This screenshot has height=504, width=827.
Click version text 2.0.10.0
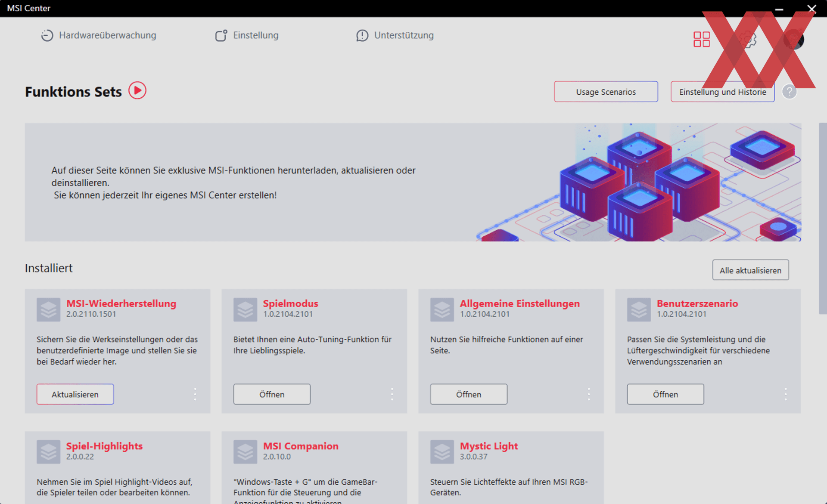[x=277, y=457]
